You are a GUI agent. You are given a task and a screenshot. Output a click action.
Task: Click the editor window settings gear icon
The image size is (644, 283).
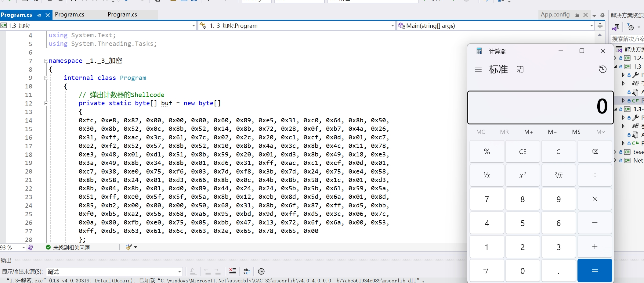(602, 15)
